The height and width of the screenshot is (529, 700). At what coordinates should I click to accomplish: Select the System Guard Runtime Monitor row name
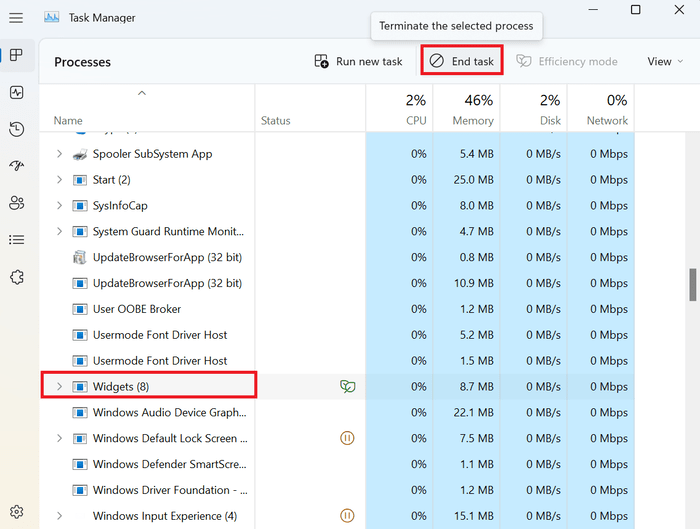coord(168,232)
